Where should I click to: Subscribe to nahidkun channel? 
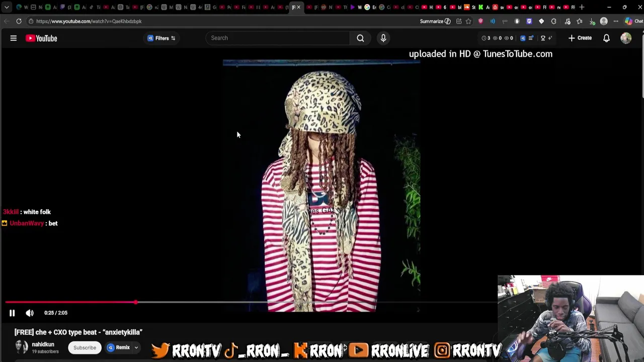[x=85, y=347]
